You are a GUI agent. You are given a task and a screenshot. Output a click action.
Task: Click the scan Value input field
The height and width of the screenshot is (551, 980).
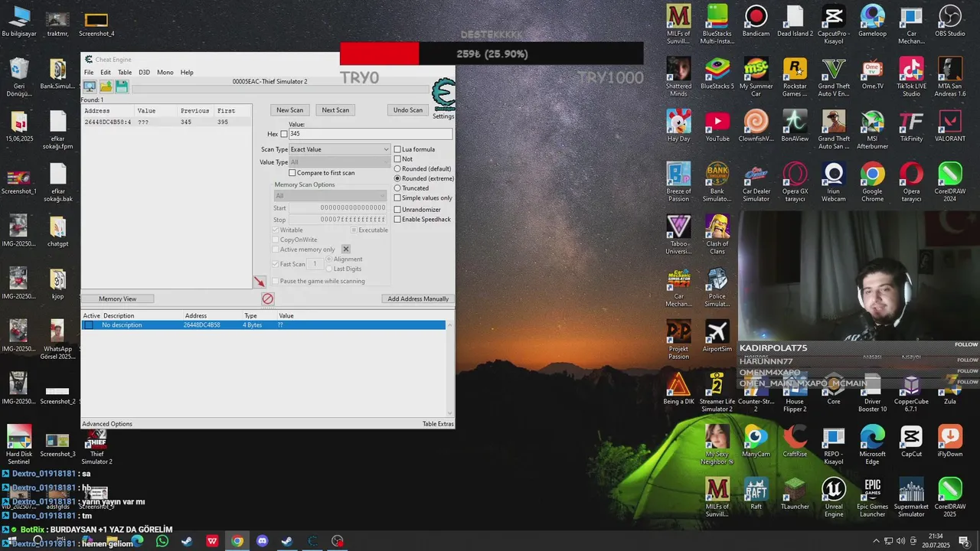(x=370, y=134)
